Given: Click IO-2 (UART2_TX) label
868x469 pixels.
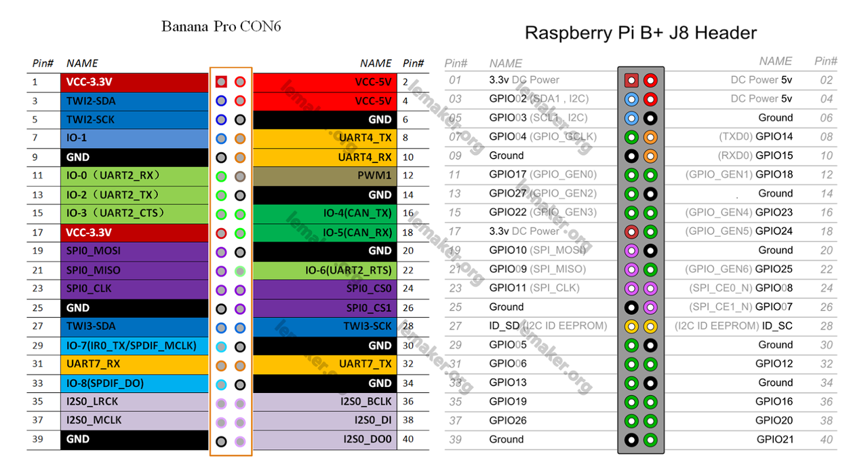Looking at the screenshot, I should [x=113, y=195].
